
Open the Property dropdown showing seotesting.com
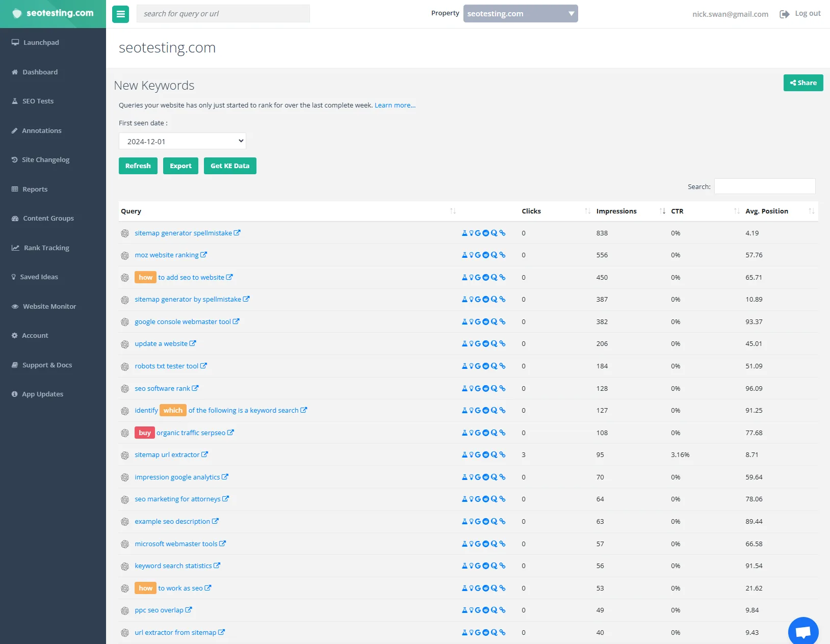tap(520, 14)
